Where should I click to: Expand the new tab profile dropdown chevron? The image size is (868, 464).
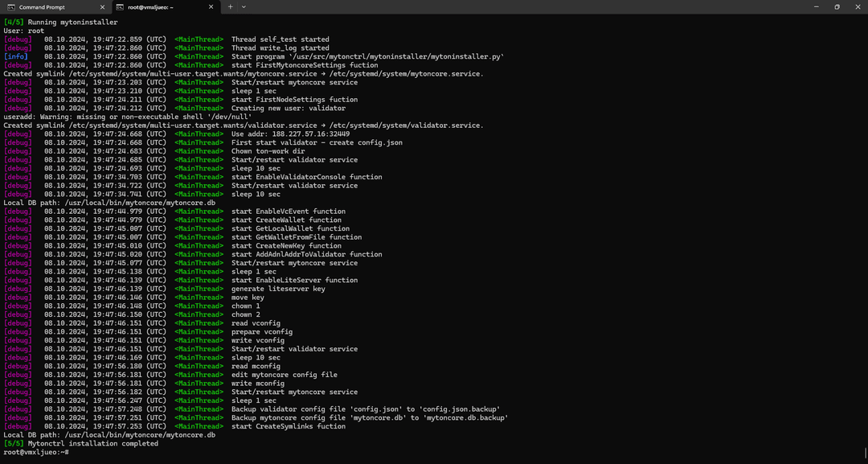click(246, 6)
